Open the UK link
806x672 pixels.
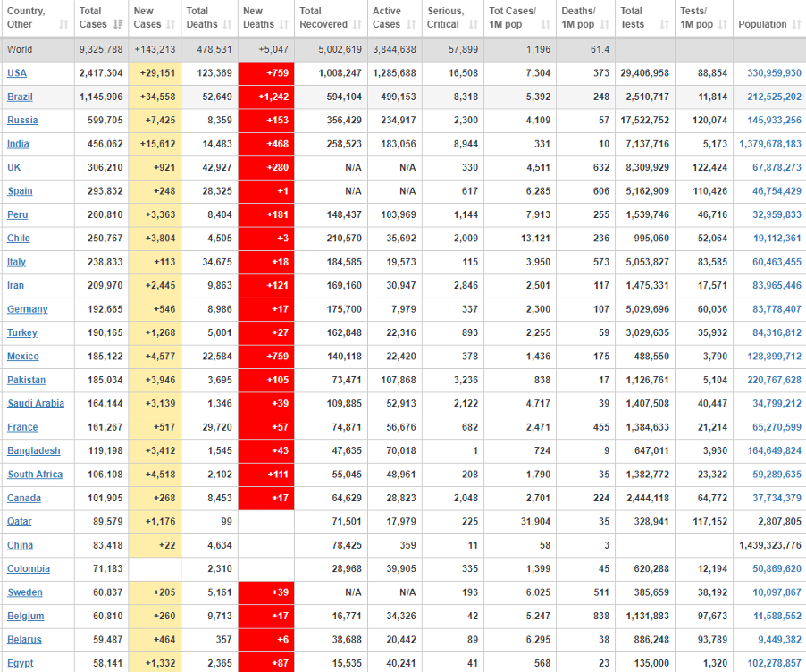[14, 168]
